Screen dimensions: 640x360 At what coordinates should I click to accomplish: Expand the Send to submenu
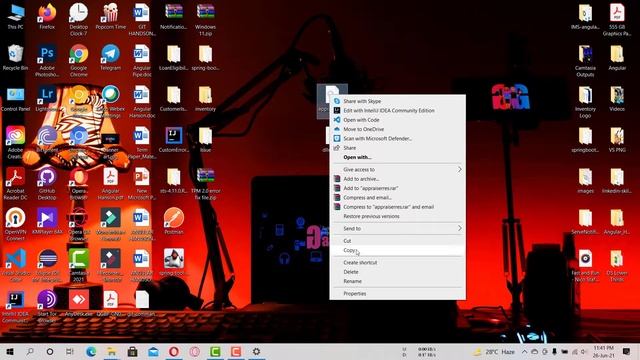point(398,229)
